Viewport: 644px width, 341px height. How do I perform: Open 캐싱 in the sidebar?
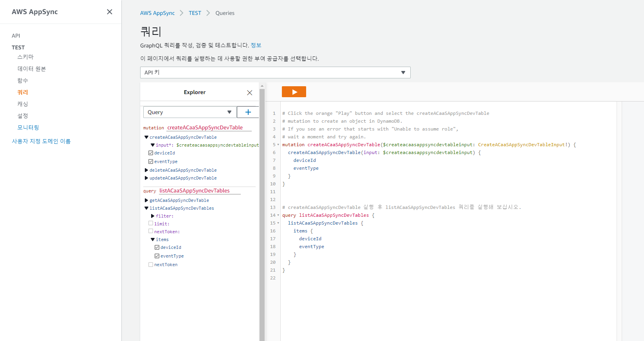point(23,104)
